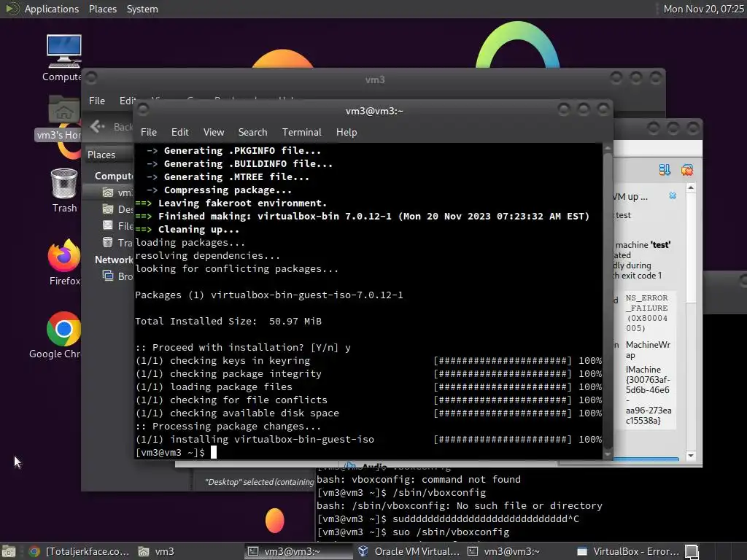Switch to Totaljerkface.com Chrome window in taskbar
The width and height of the screenshot is (747, 560).
point(79,551)
